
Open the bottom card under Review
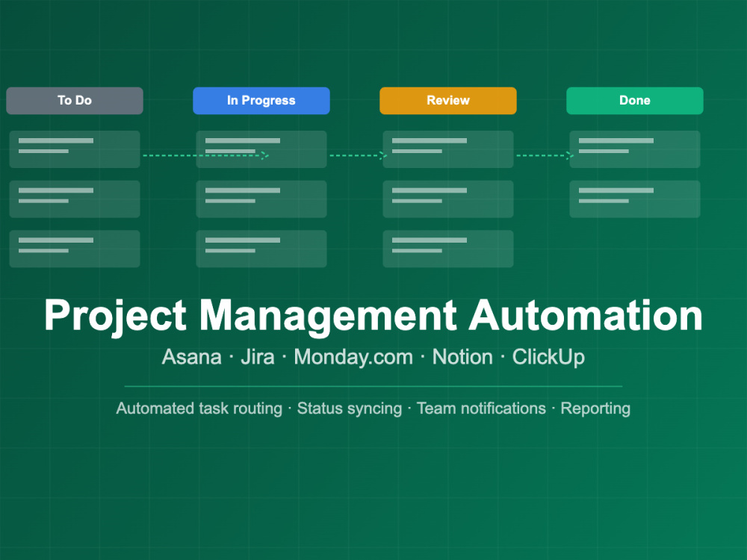pyautogui.click(x=448, y=249)
